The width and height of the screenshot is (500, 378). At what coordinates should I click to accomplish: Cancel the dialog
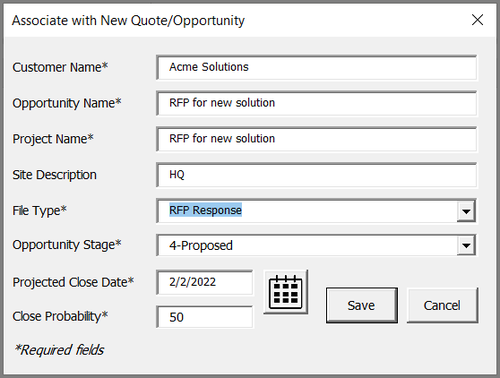[x=442, y=305]
